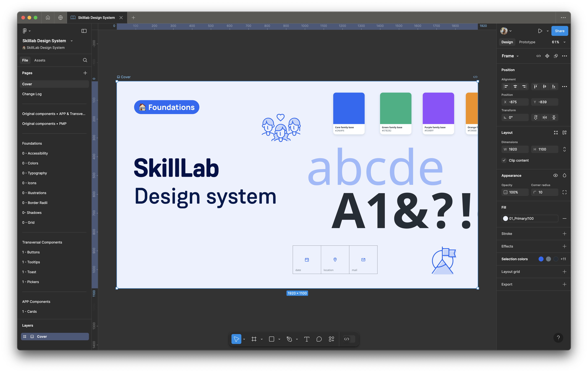Click the create component icon
The height and width of the screenshot is (373, 588).
click(x=547, y=56)
